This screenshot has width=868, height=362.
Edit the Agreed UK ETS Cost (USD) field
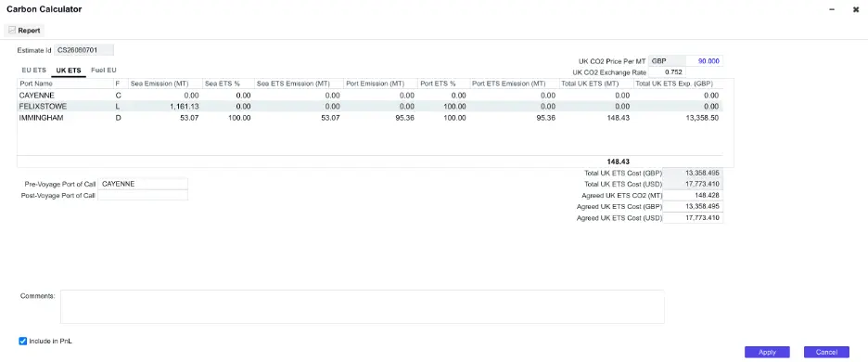tap(693, 218)
